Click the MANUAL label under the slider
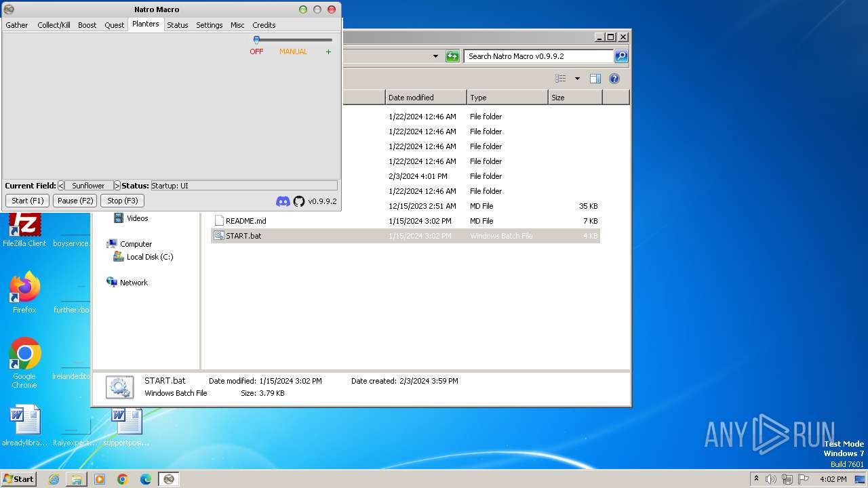Screen dimensions: 868x488 tap(294, 52)
